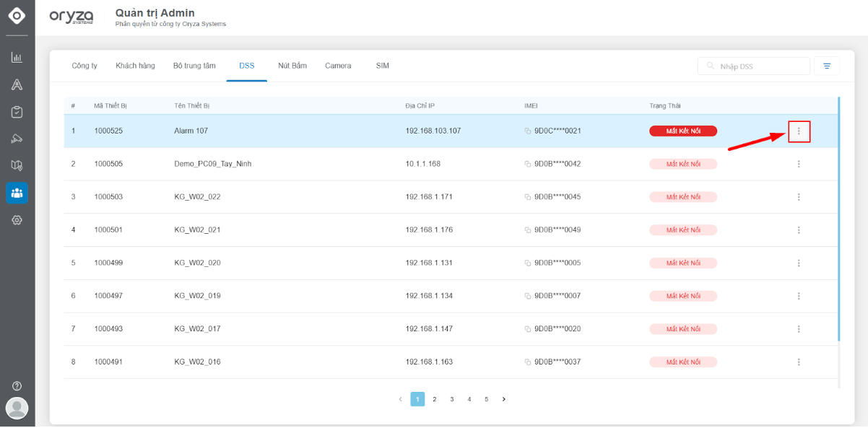Screen dimensions: 868x428
Task: Open the Bộ trung tâm tab
Action: [x=194, y=66]
